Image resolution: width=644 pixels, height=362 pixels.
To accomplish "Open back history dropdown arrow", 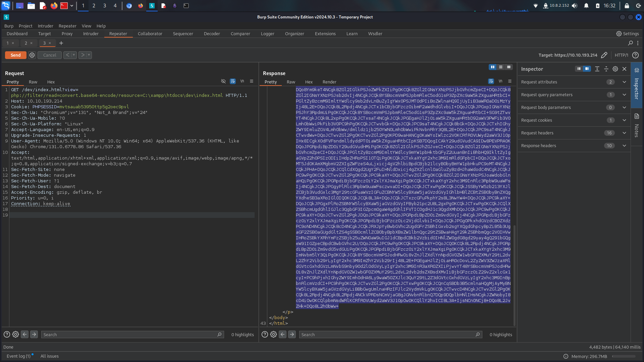I will pos(74,55).
